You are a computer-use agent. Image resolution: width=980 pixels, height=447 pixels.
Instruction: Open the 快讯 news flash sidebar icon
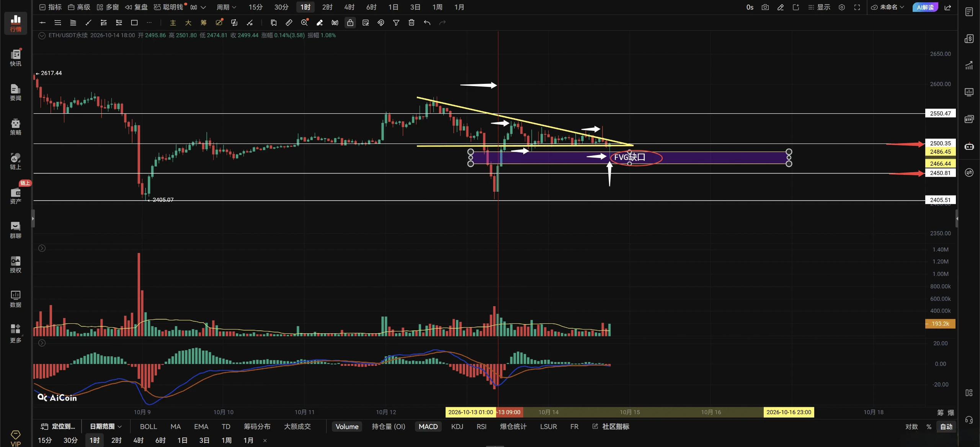point(16,57)
